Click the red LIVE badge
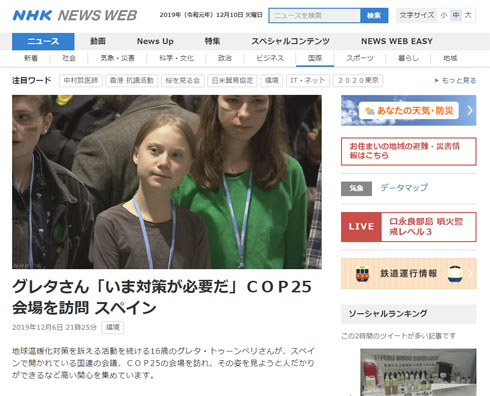 coord(361,227)
